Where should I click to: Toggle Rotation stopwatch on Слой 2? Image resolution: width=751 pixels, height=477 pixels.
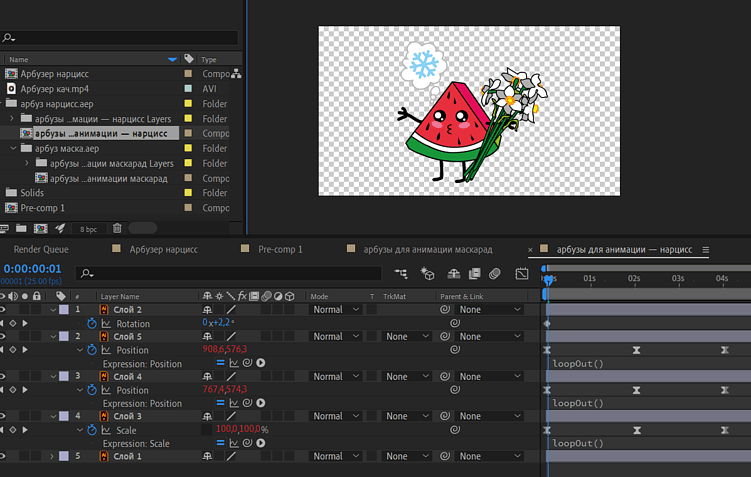pyautogui.click(x=92, y=324)
